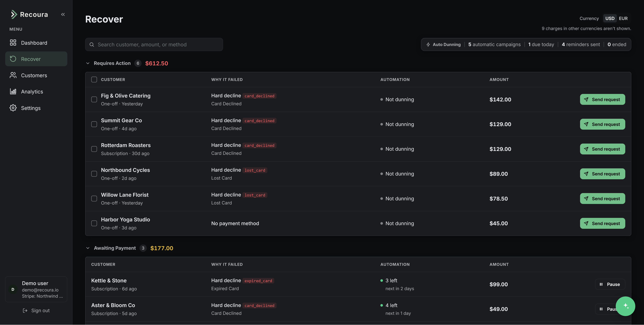This screenshot has width=644, height=325.
Task: Click pause icon in Kettle & Stone row
Action: [x=601, y=284]
